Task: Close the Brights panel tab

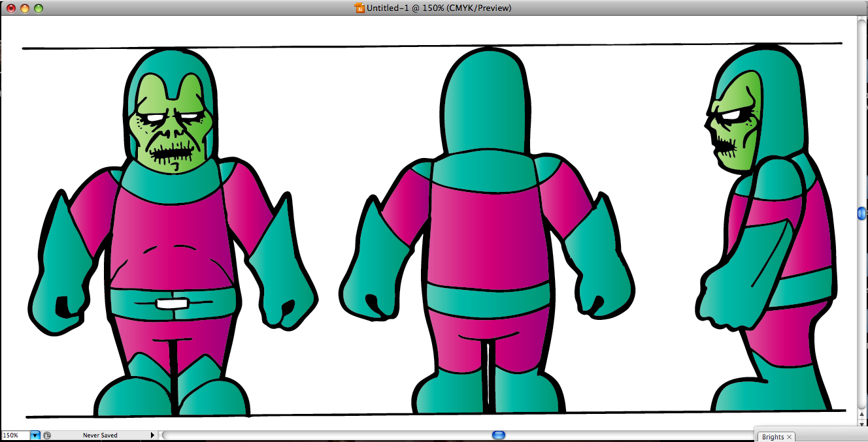Action: click(789, 437)
